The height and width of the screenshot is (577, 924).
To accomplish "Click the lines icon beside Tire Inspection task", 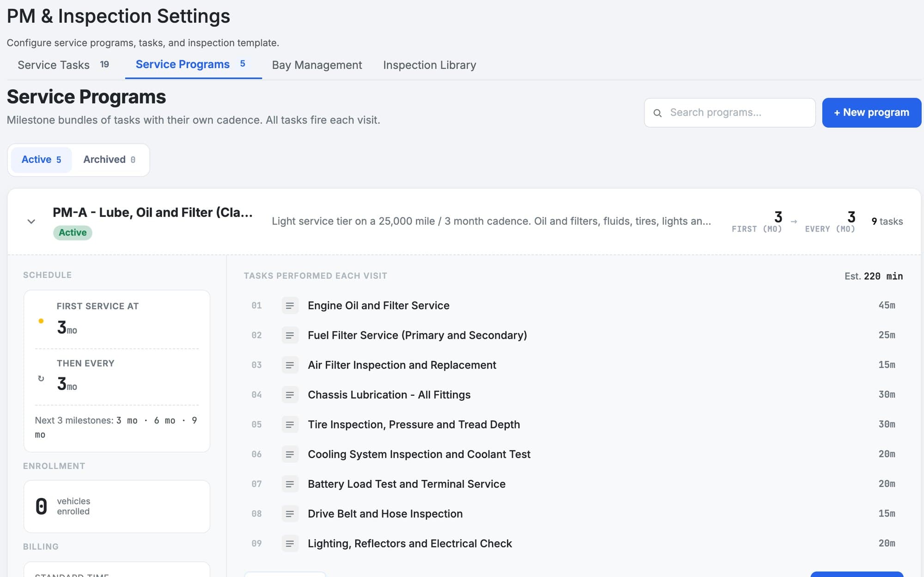I will [x=290, y=424].
